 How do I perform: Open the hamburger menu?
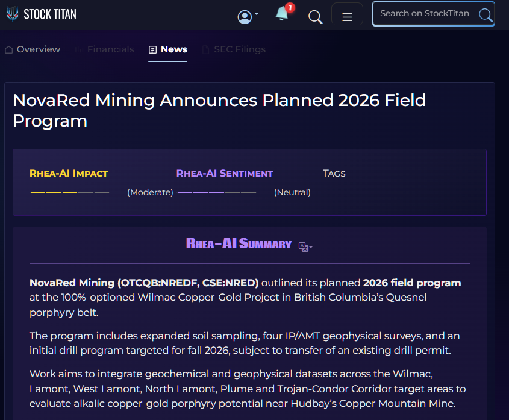(x=347, y=16)
